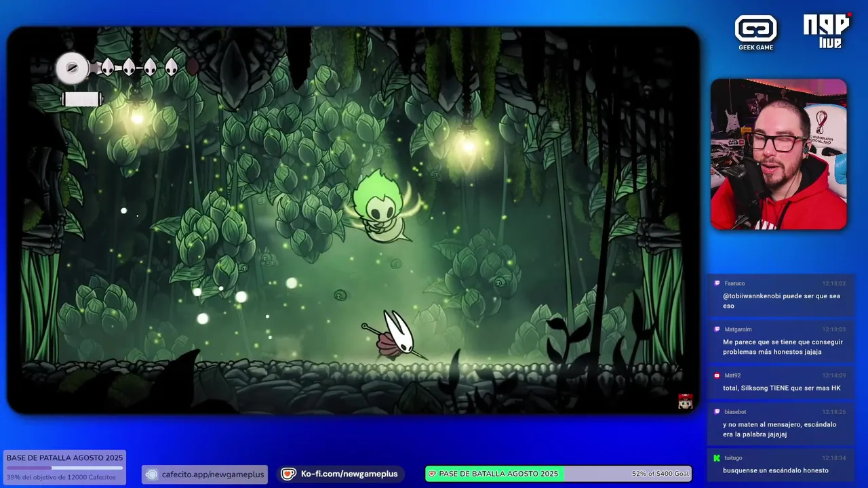Screen dimensions: 868x488
Task: Click the small Mario icon in the game corner
Action: pos(685,401)
